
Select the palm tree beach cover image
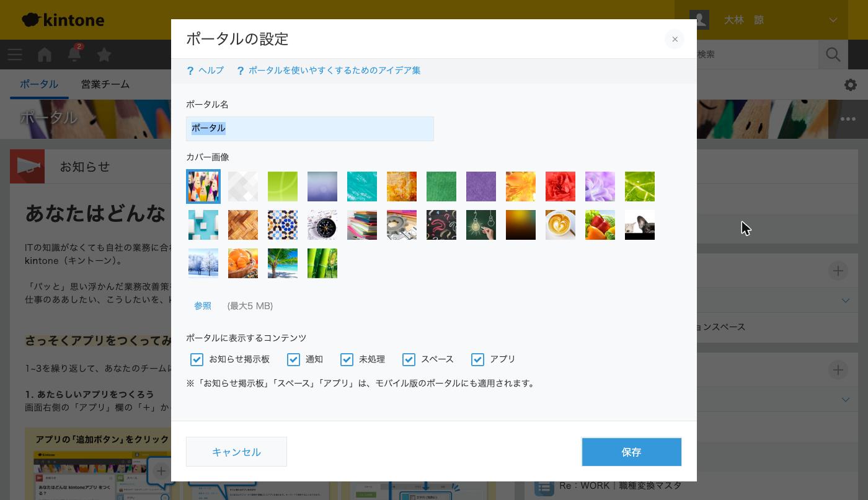(283, 263)
